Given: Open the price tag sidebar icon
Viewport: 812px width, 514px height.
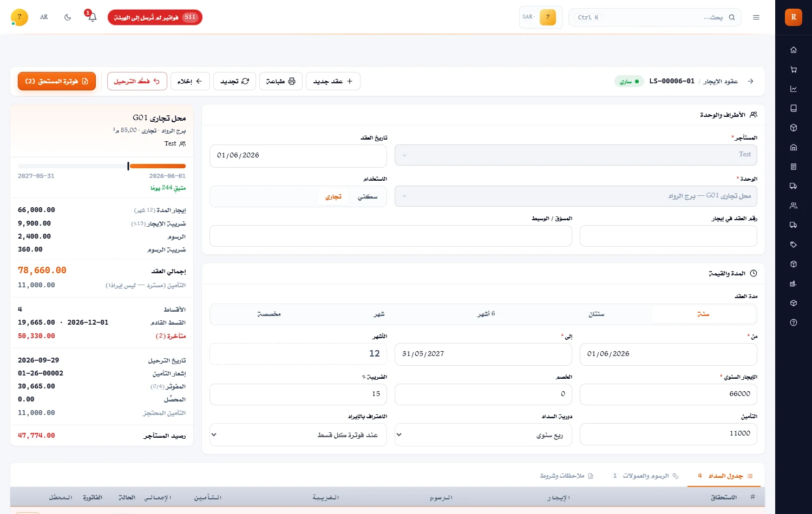Looking at the screenshot, I should 794,245.
